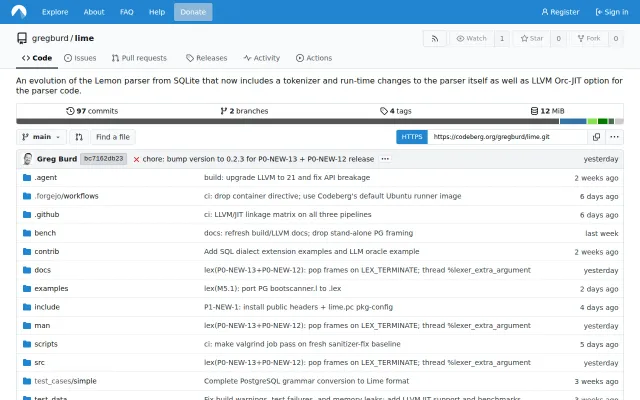
Task: Star the lime repository
Action: click(x=532, y=38)
